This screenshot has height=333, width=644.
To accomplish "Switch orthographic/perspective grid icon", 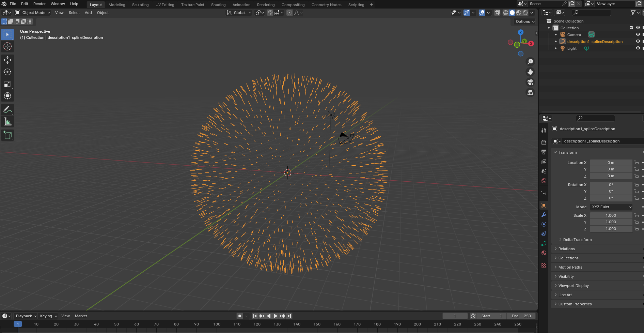I will point(530,93).
